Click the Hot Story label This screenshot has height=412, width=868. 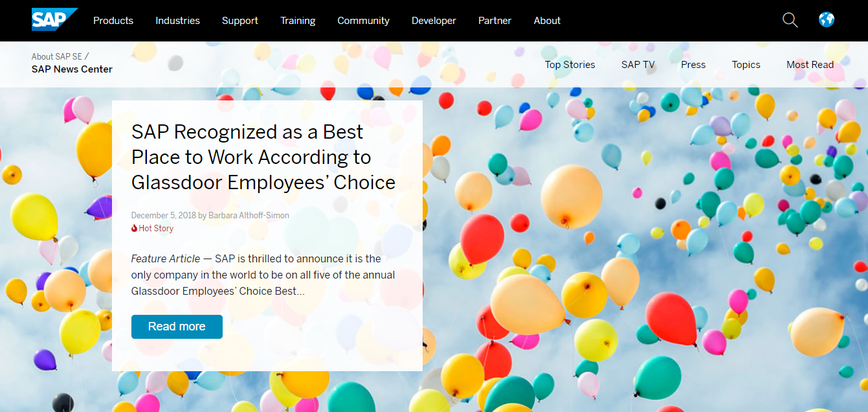pyautogui.click(x=156, y=228)
